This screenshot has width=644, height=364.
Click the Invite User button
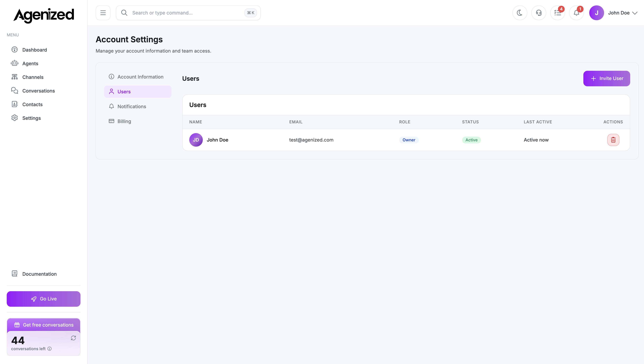(606, 79)
